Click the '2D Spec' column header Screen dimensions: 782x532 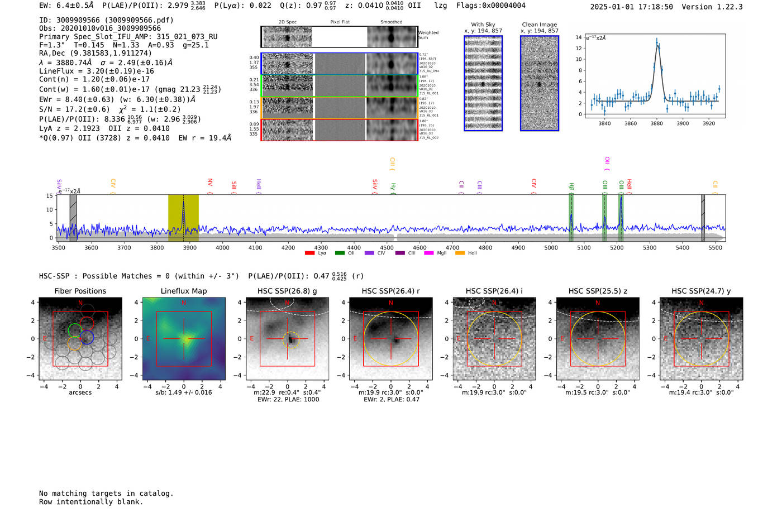(288, 22)
